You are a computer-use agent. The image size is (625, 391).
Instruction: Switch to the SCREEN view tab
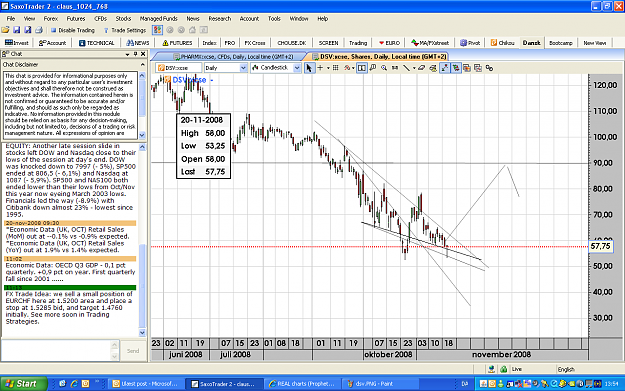328,43
